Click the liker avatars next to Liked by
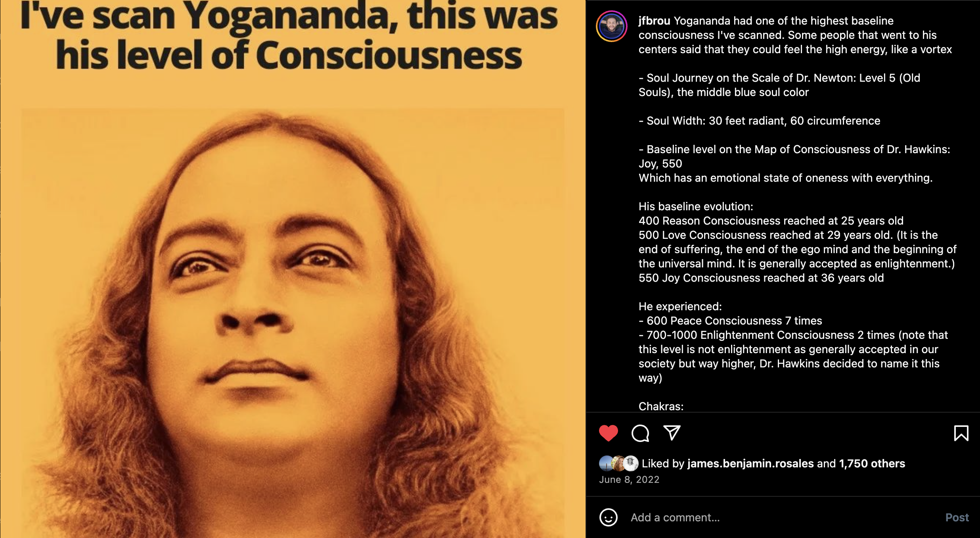This screenshot has height=538, width=980. click(x=619, y=463)
